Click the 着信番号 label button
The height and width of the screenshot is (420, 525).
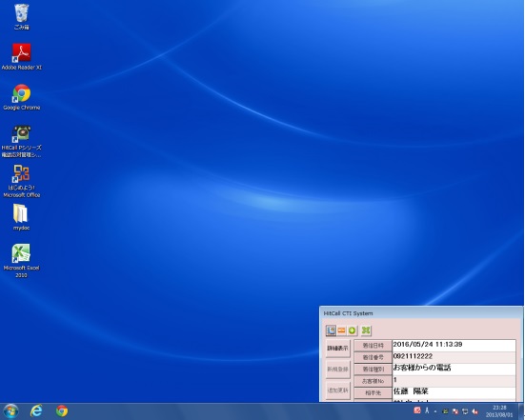pos(373,357)
